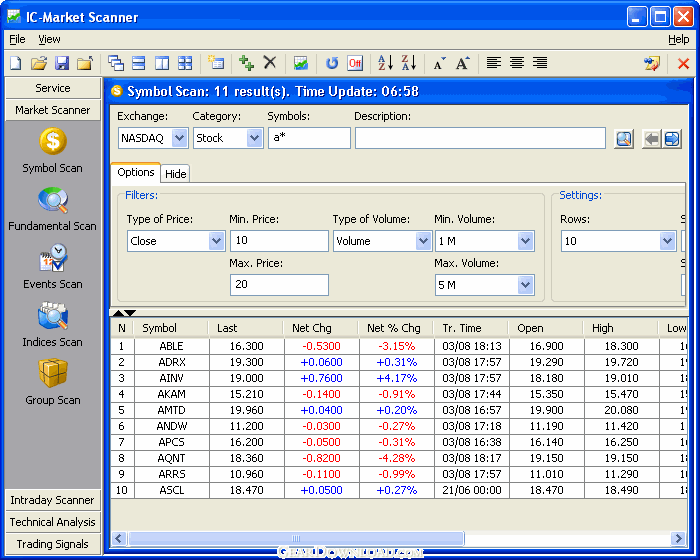Open the Type of Volume dropdown

(x=423, y=241)
